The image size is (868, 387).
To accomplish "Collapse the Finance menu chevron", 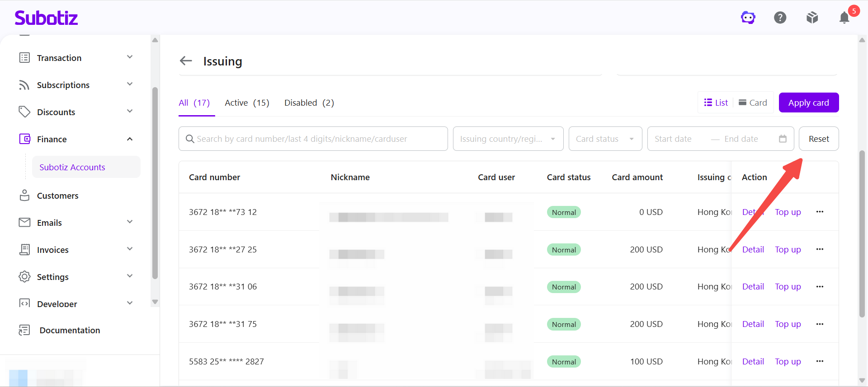I will [x=130, y=139].
